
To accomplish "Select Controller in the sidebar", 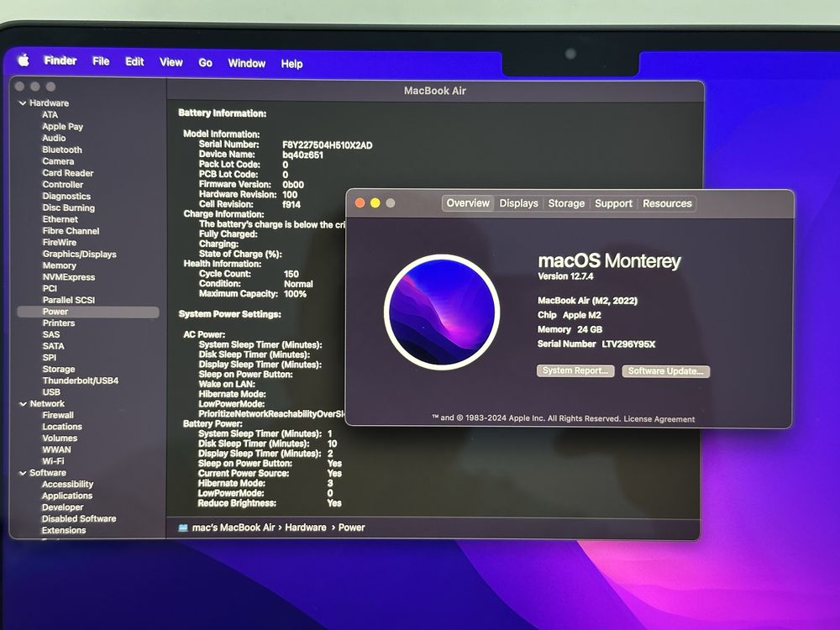I will (x=63, y=184).
